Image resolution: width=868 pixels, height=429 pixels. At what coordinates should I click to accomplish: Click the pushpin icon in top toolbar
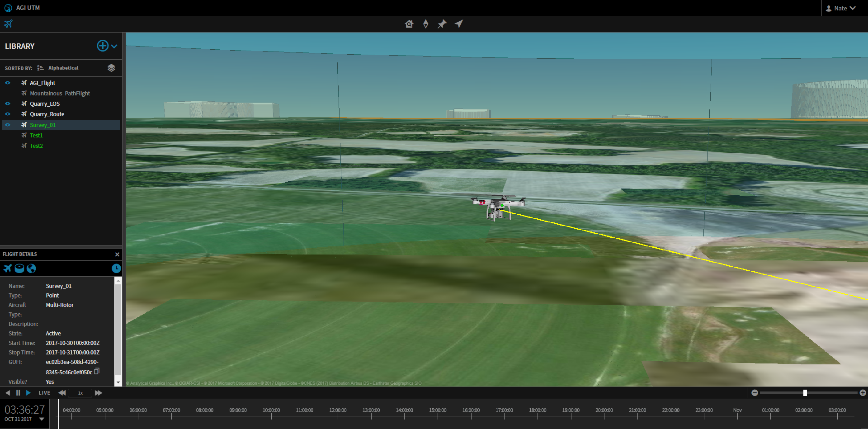tap(442, 24)
